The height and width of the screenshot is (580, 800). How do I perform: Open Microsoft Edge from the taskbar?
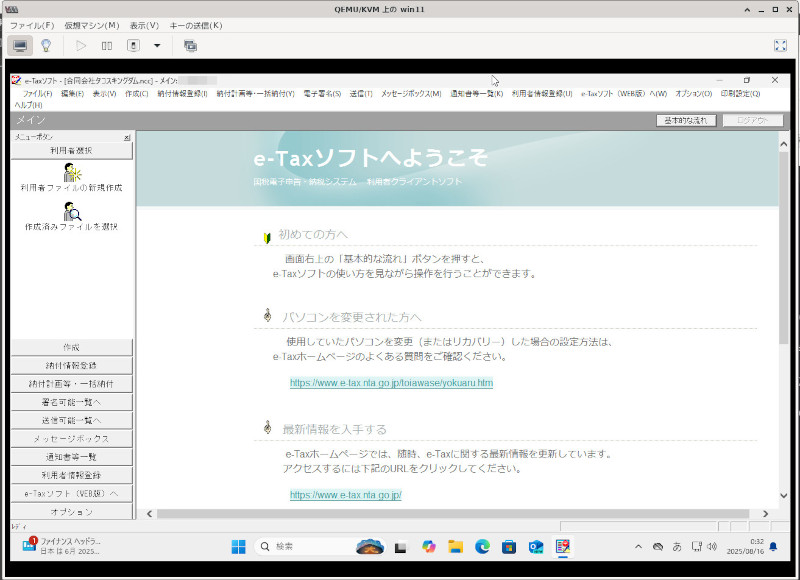[x=482, y=547]
